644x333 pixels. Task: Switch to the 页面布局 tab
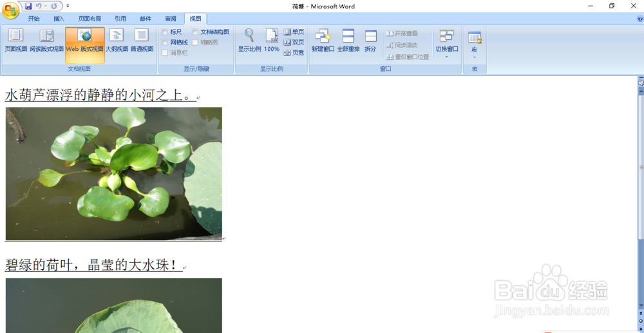coord(90,19)
